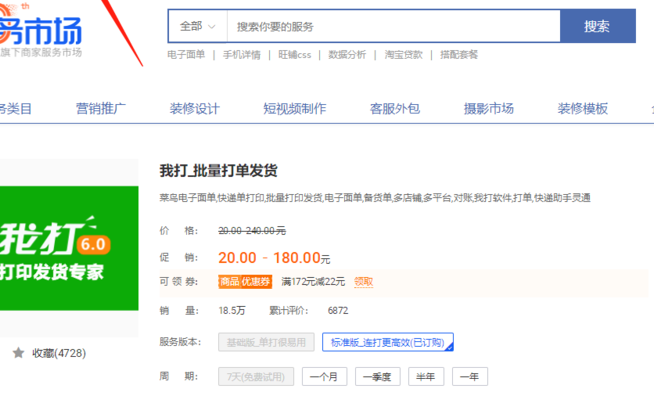Open the 客服外包 navigation tab
654x400 pixels.
coord(395,108)
